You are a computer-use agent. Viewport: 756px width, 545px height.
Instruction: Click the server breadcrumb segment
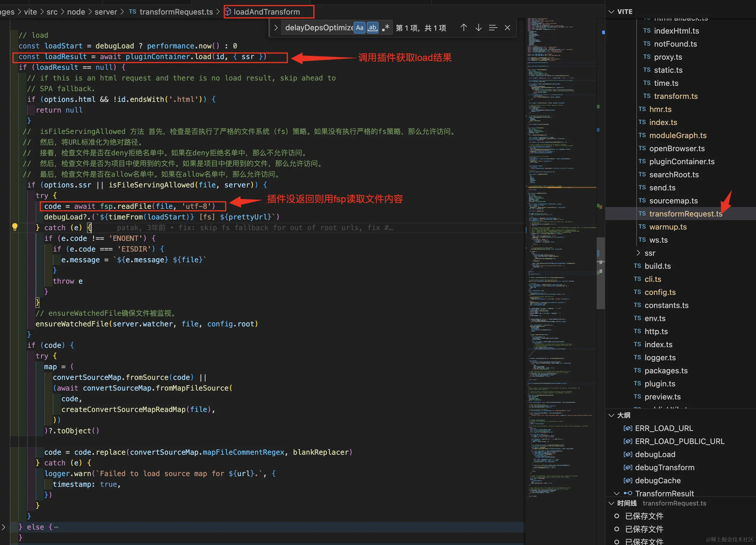(x=106, y=12)
